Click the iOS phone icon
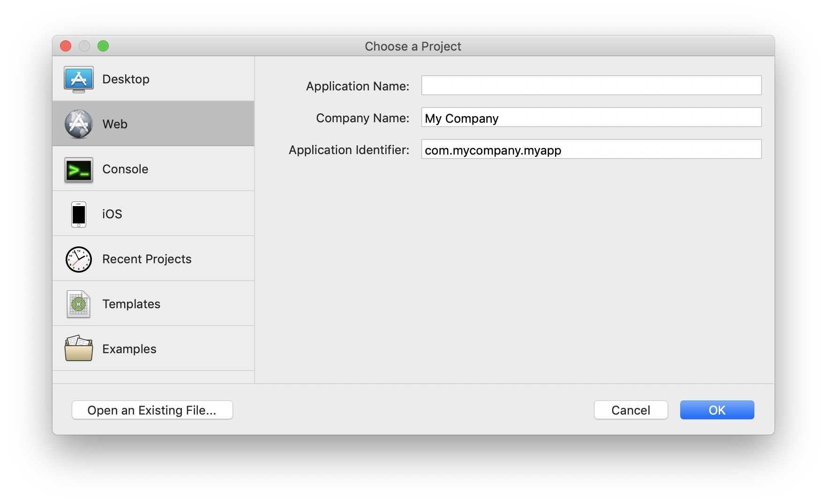Viewport: 827px width, 504px height. click(x=79, y=214)
